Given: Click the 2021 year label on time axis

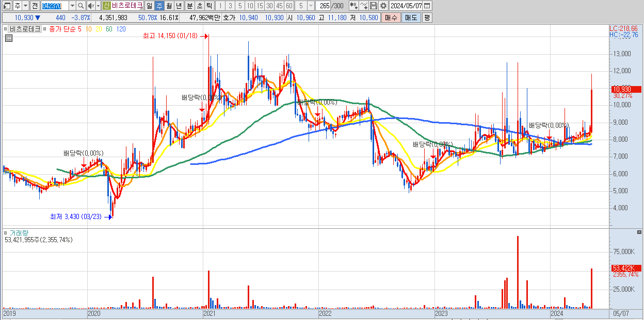Looking at the screenshot, I should coord(210,313).
